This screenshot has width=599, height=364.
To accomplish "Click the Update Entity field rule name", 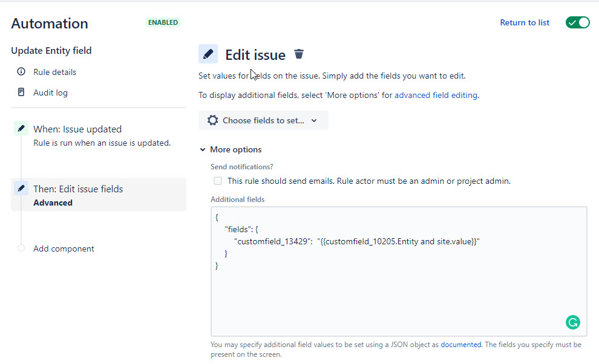I will 51,50.
